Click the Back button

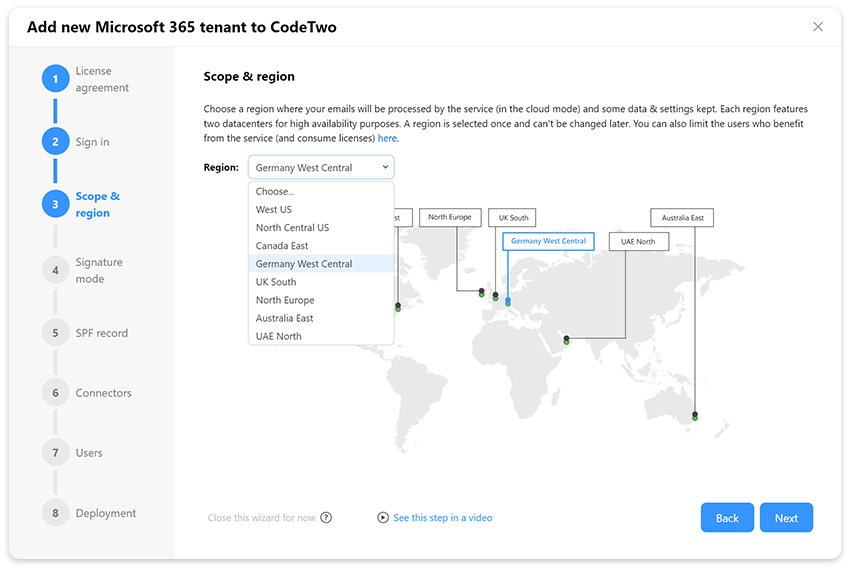click(727, 518)
